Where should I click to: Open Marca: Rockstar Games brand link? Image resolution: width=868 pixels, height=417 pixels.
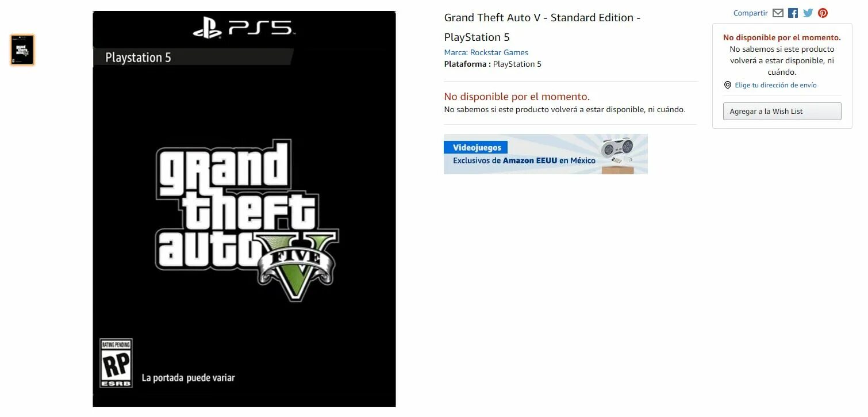pos(486,52)
